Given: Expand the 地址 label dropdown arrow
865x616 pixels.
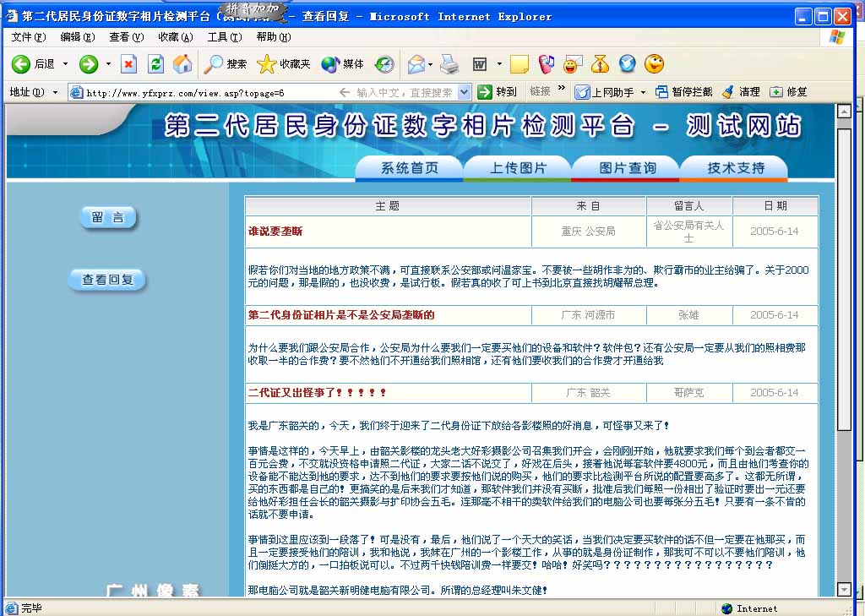Looking at the screenshot, I should pyautogui.click(x=55, y=92).
